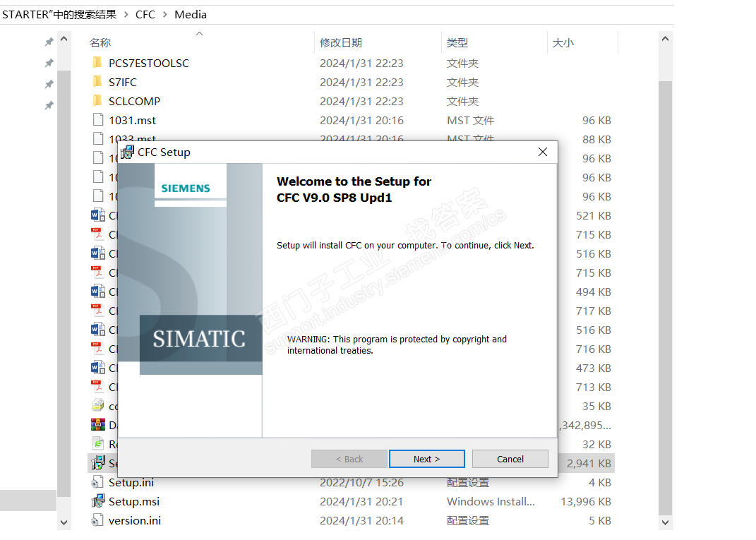Select the setup executable icon in 2,941 KB row
The width and height of the screenshot is (756, 540).
(x=98, y=463)
